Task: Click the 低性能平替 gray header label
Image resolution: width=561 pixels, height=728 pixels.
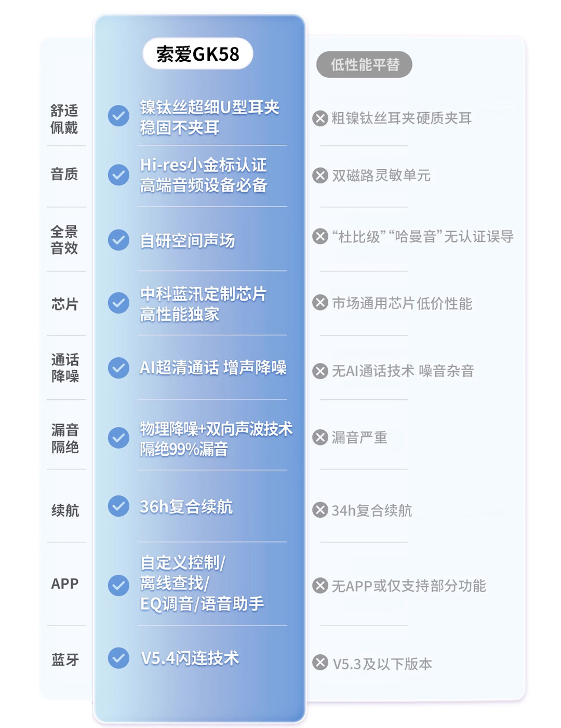Action: coord(364,64)
